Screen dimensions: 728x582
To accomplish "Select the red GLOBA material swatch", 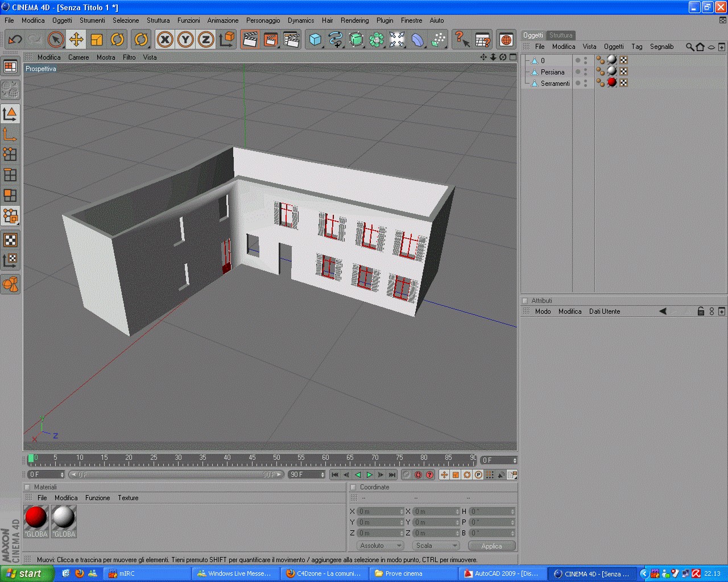I will (x=36, y=521).
